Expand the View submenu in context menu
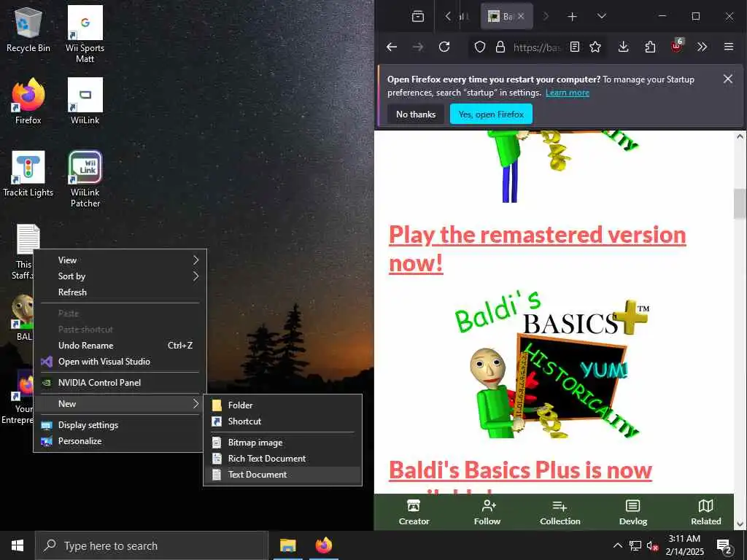The width and height of the screenshot is (747, 560). [x=120, y=260]
